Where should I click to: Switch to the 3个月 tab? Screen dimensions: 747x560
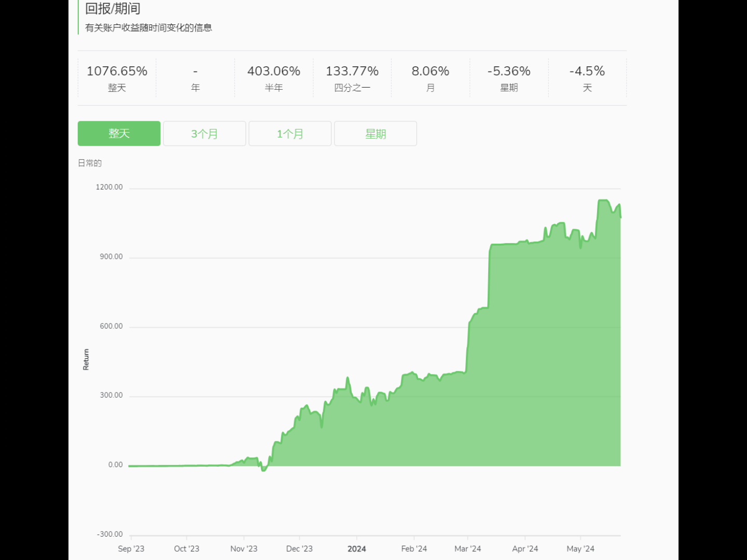[x=204, y=134]
